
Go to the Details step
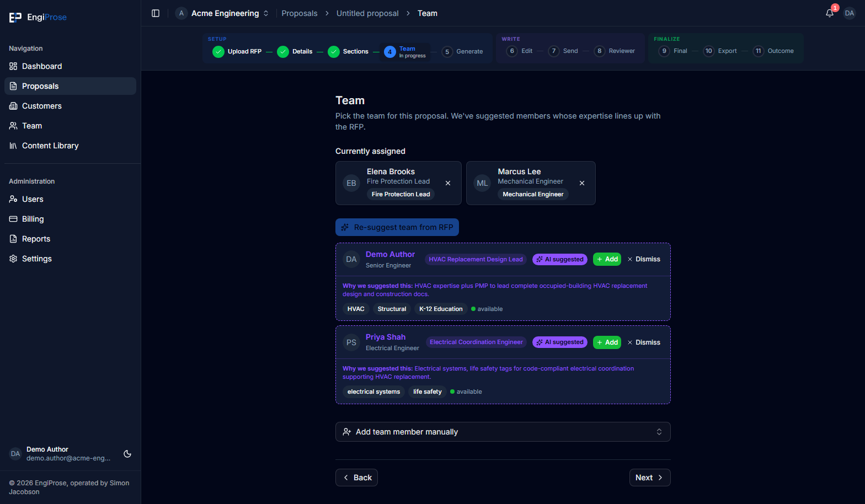[x=295, y=51]
